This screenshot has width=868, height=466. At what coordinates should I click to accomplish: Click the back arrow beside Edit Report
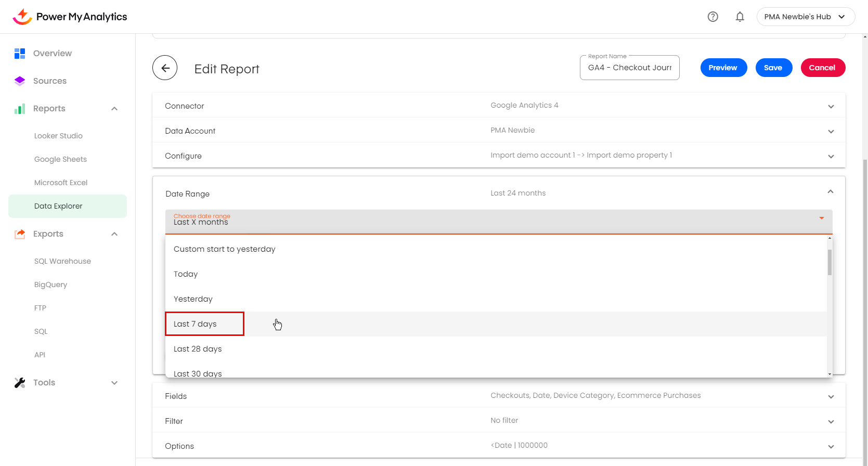[165, 68]
